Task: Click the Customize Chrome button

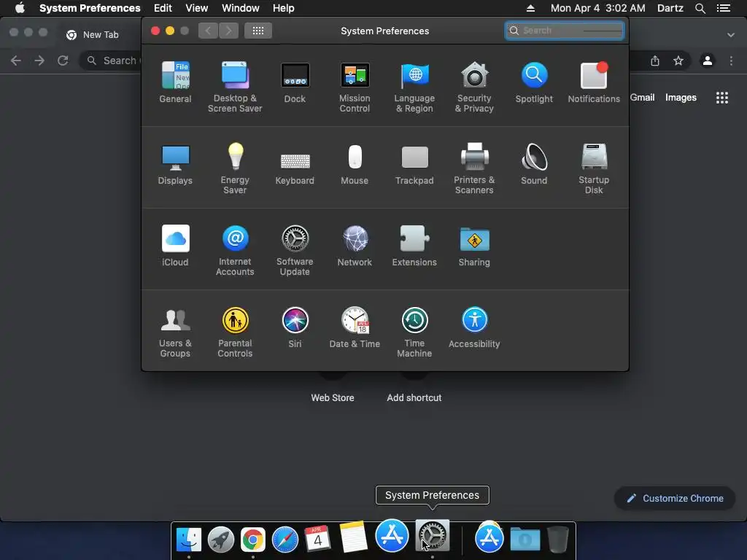Action: coord(675,498)
